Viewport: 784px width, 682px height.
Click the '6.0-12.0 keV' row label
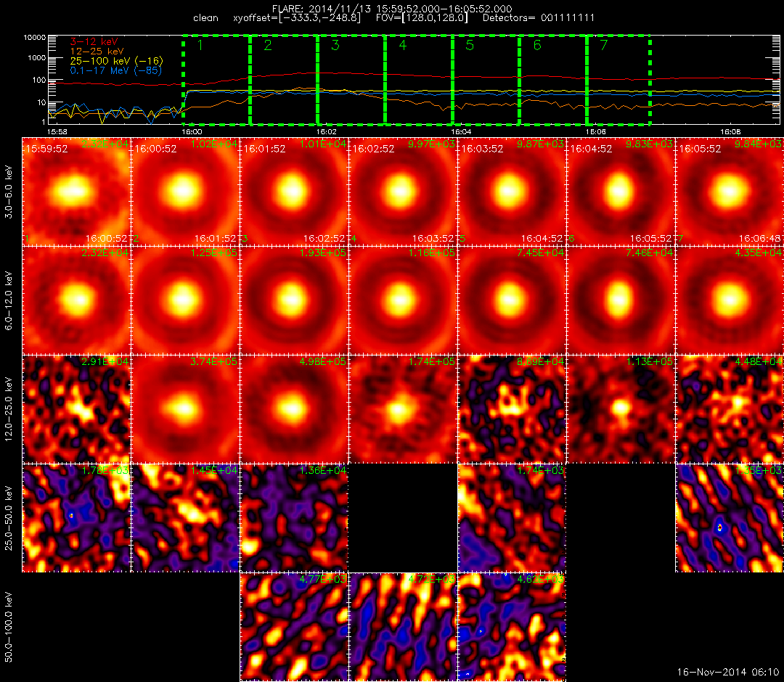(9, 301)
